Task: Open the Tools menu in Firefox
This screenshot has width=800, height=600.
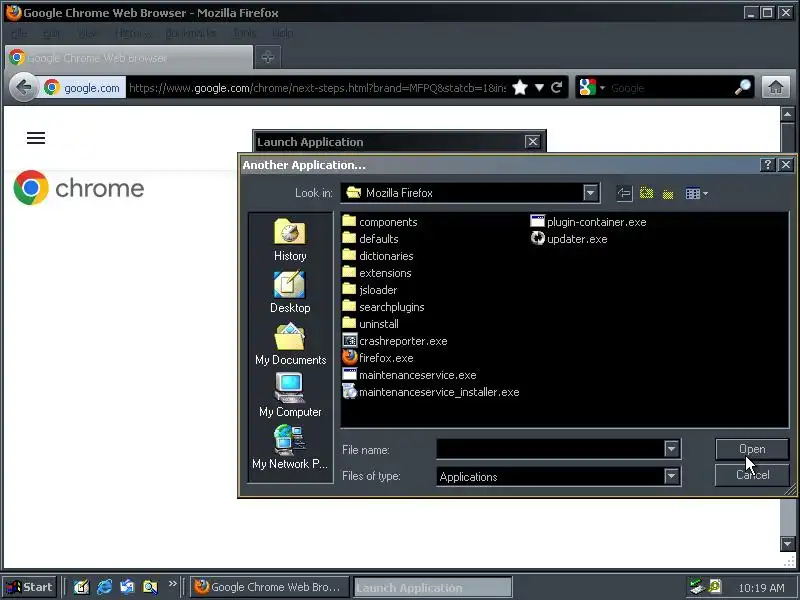Action: pos(244,33)
